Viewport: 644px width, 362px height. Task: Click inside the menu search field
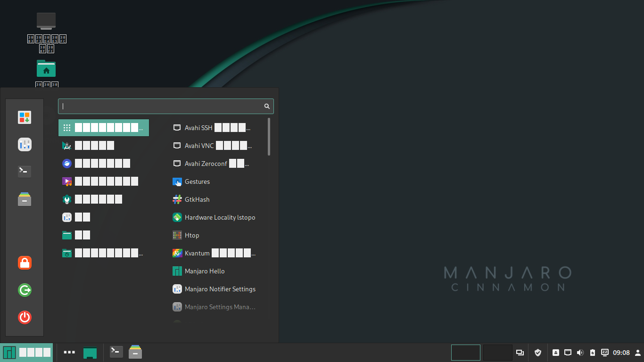click(x=166, y=106)
